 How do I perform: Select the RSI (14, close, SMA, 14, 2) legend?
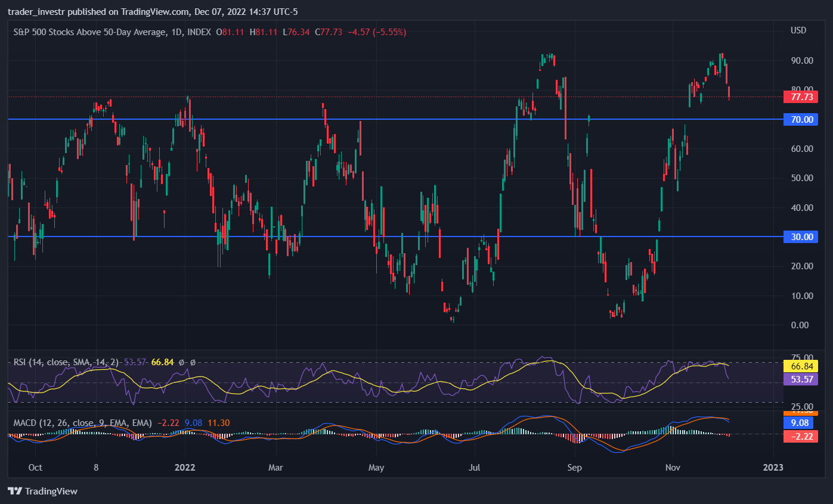[66, 362]
